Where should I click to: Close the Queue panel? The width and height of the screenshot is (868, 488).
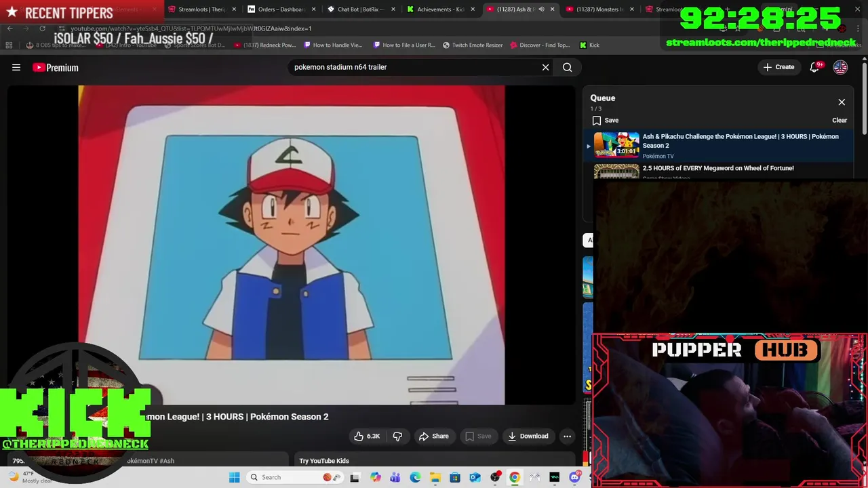pyautogui.click(x=842, y=102)
